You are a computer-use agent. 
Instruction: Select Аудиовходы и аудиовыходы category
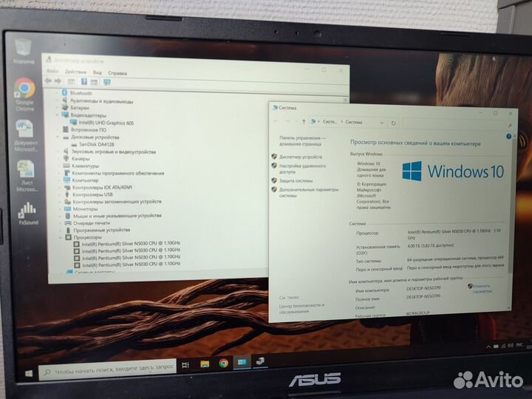pyautogui.click(x=101, y=100)
